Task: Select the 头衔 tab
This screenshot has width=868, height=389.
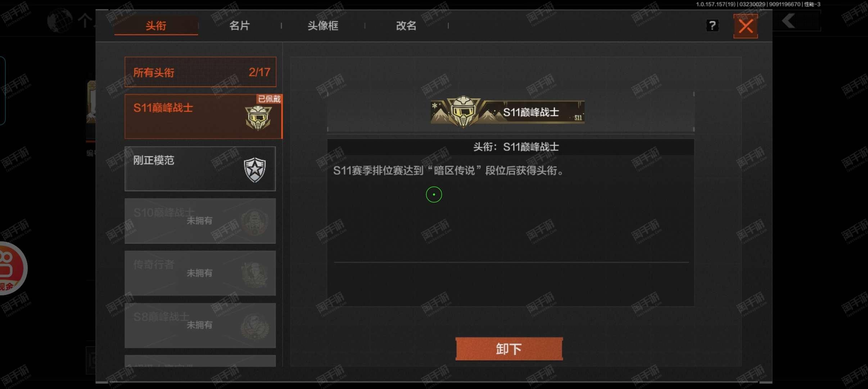Action: 156,26
